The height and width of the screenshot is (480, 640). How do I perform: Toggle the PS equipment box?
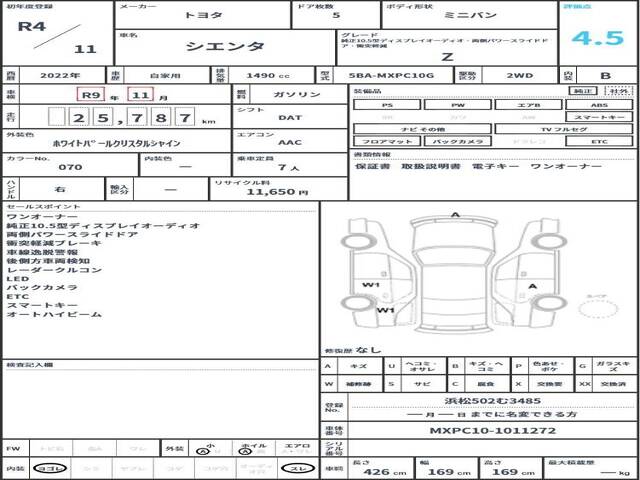(x=387, y=105)
